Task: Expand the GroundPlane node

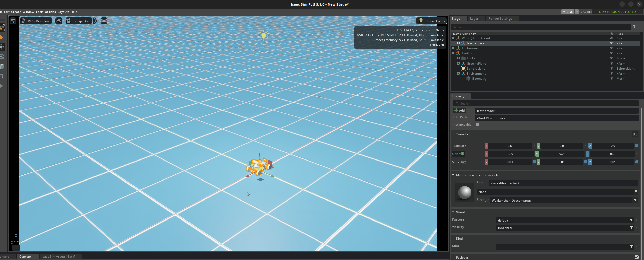Action: [458, 63]
